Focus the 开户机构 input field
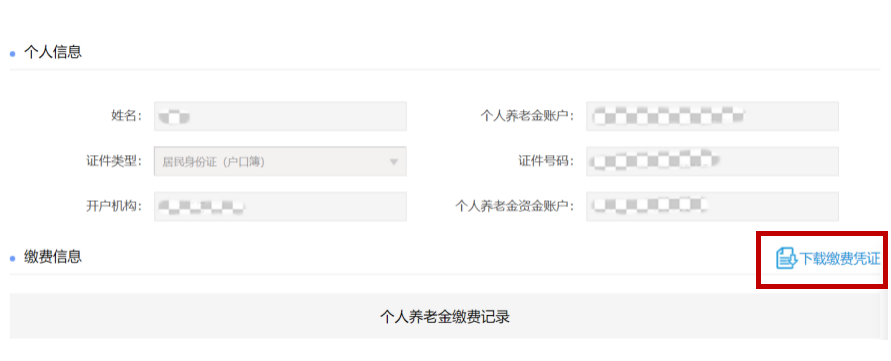The image size is (891, 361). coord(280,206)
